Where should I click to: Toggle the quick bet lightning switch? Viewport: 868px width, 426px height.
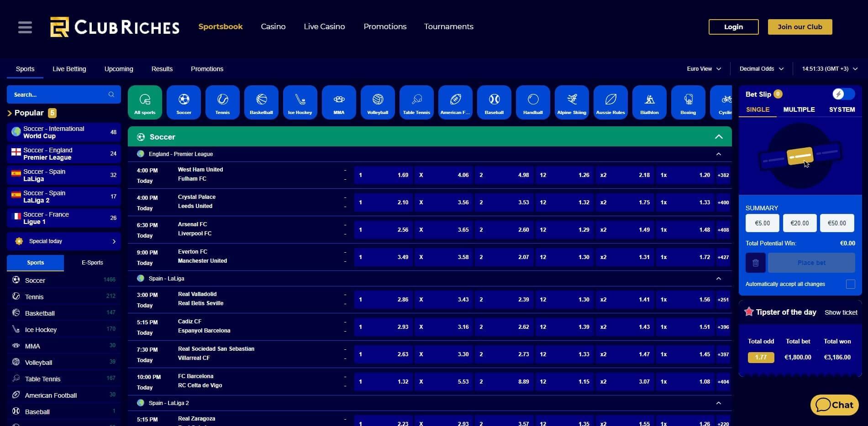pyautogui.click(x=843, y=94)
